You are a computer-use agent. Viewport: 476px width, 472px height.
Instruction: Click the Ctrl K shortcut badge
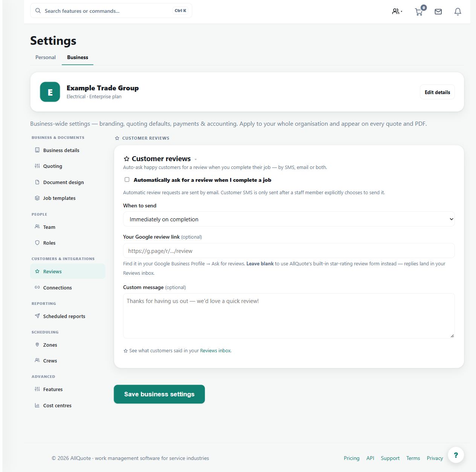click(x=180, y=11)
